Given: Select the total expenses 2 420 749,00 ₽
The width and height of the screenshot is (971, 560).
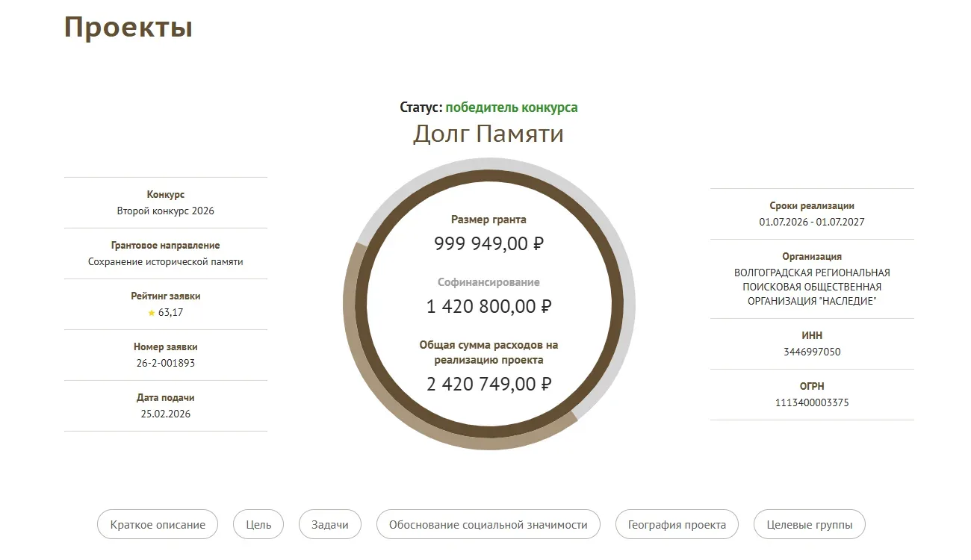Looking at the screenshot, I should tap(488, 384).
